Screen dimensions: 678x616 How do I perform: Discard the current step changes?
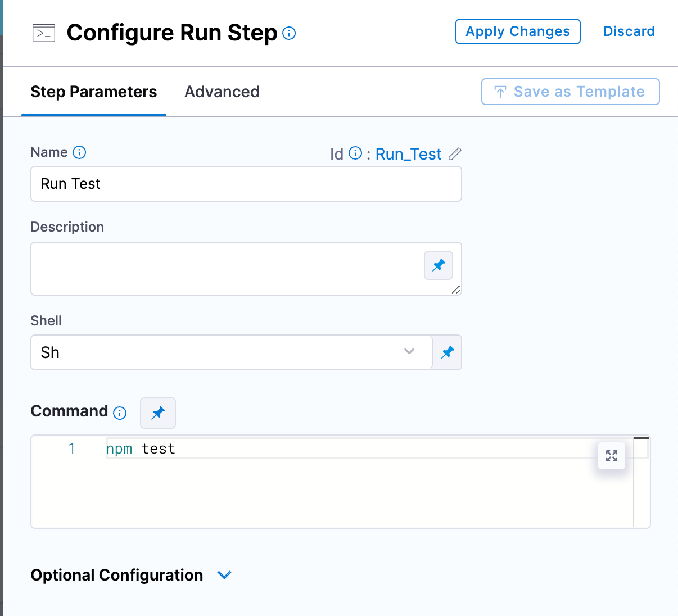629,31
